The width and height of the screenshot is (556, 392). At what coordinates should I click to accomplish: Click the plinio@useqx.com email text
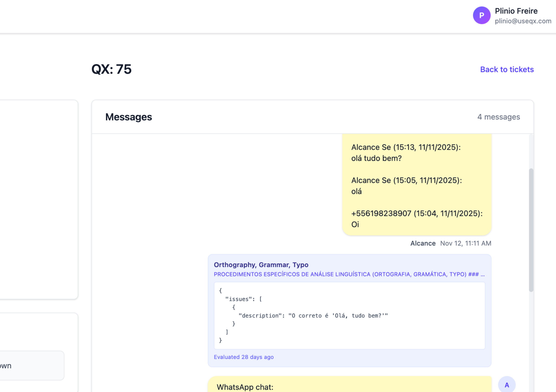coord(523,21)
